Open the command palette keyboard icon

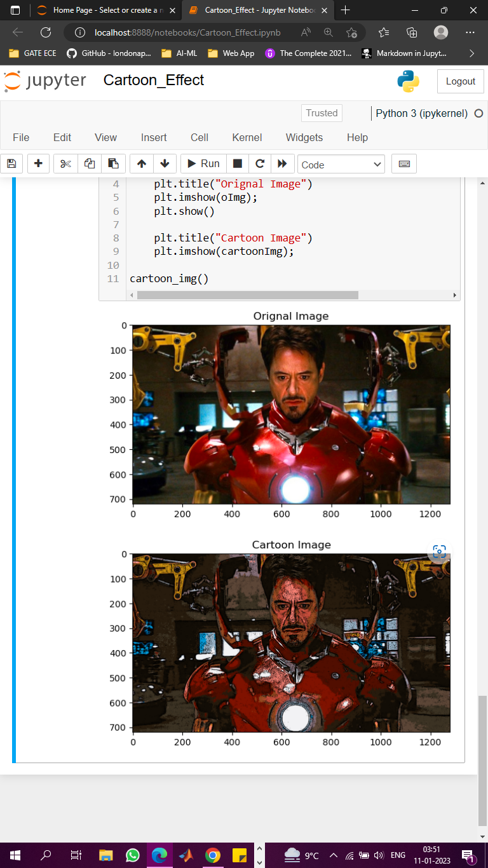pos(404,164)
